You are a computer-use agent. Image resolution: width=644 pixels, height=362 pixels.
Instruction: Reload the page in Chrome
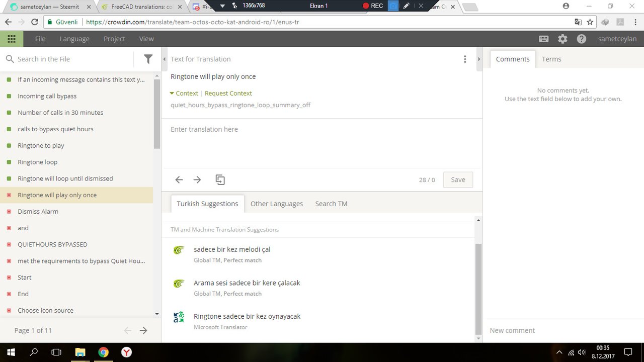coord(35,22)
